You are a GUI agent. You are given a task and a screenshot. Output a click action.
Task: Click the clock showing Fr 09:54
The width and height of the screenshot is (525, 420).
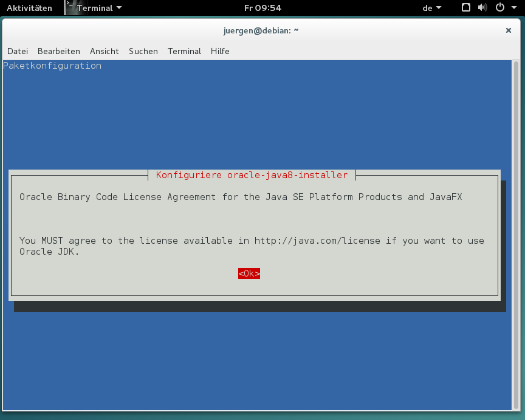262,8
